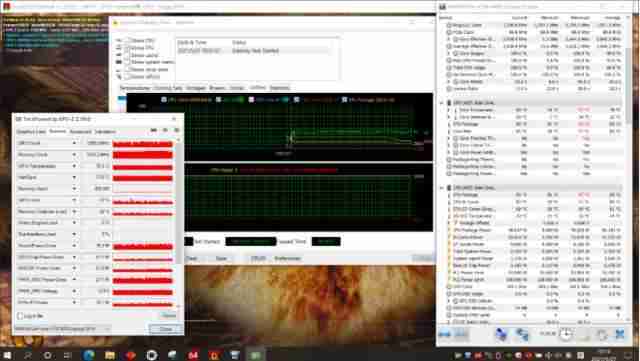Click the Maximum column header in HWiNFO
The height and width of the screenshot is (361, 640).
(x=580, y=18)
